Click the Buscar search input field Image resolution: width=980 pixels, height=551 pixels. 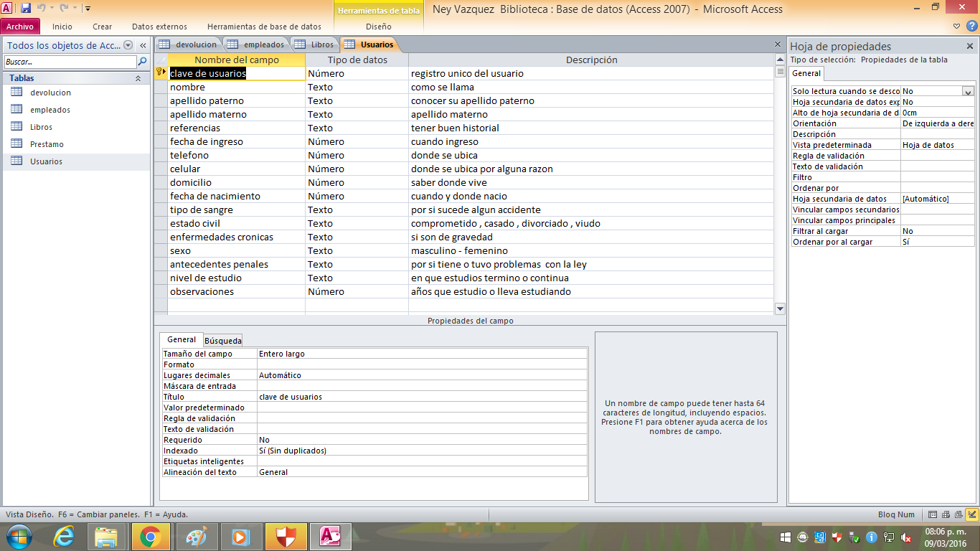[x=70, y=62]
